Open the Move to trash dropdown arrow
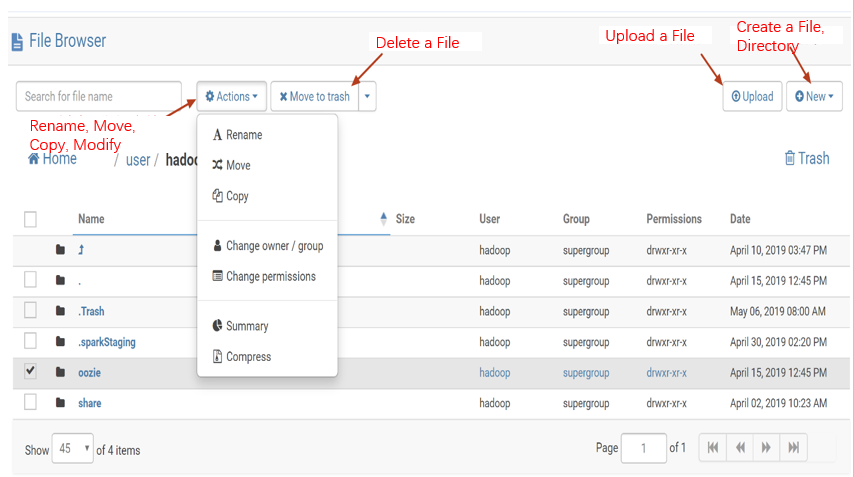This screenshot has width=854, height=477. click(368, 97)
